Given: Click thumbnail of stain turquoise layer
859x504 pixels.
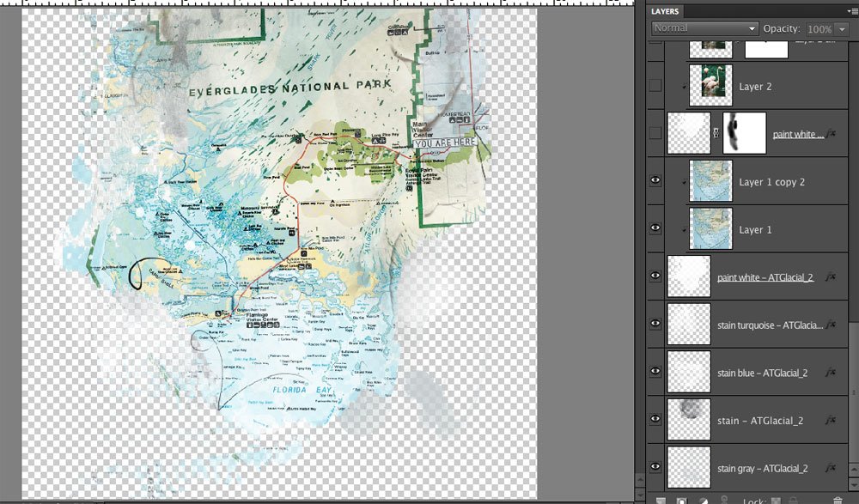Looking at the screenshot, I should click(689, 324).
